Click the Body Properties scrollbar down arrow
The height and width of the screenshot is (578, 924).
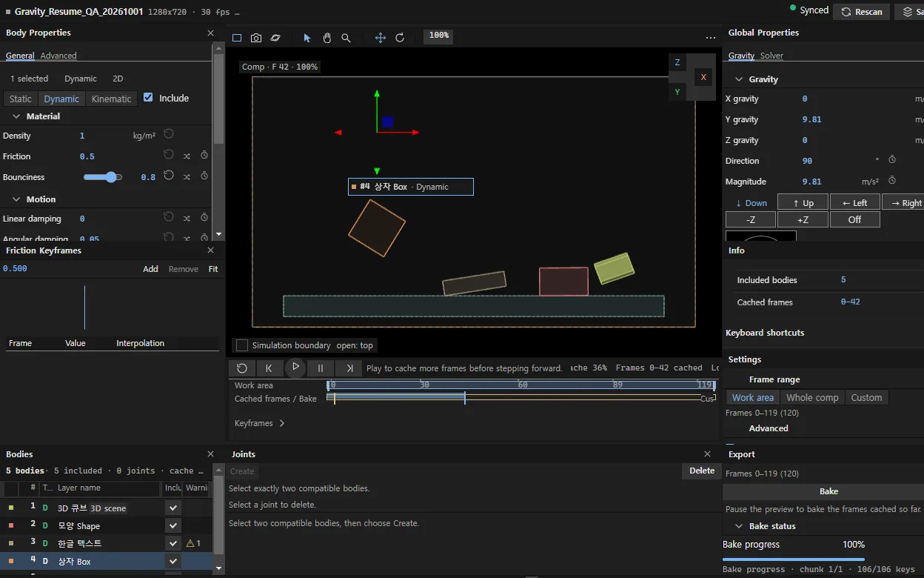tap(218, 234)
